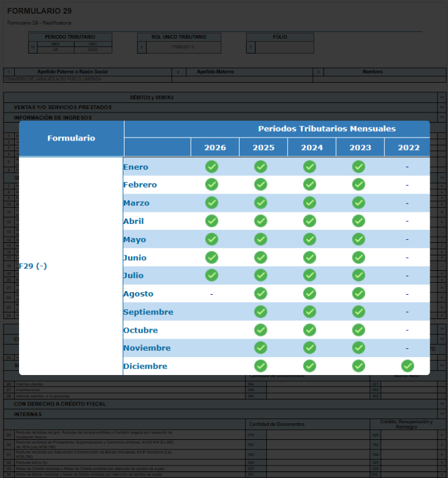Click the Octubre month label
Screen dimensions: 448x478
pyautogui.click(x=141, y=330)
